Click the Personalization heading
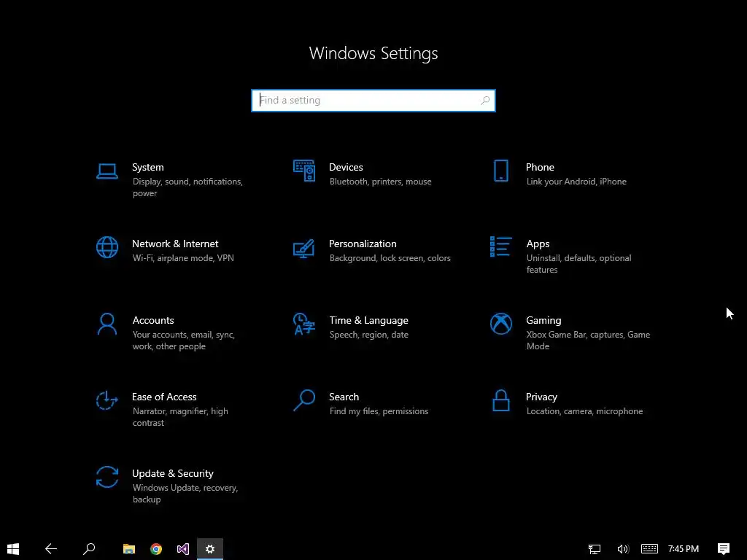The width and height of the screenshot is (747, 560). point(363,244)
